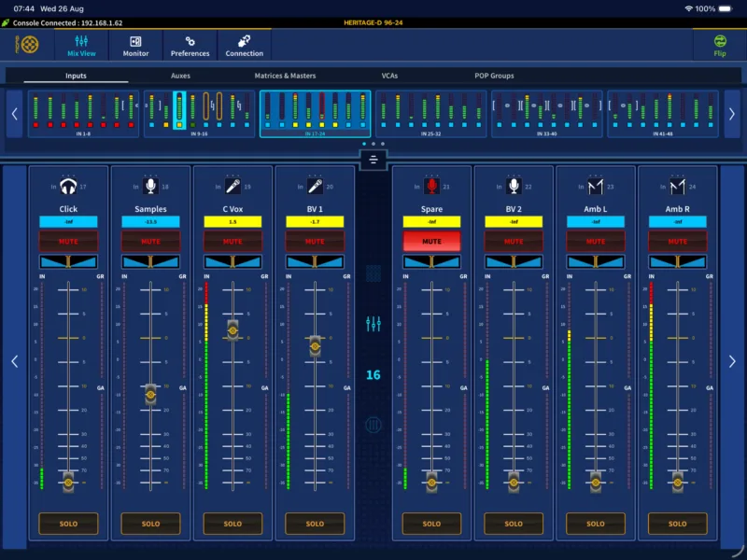Mute the Amb R channel
This screenshot has width=747, height=560.
678,242
